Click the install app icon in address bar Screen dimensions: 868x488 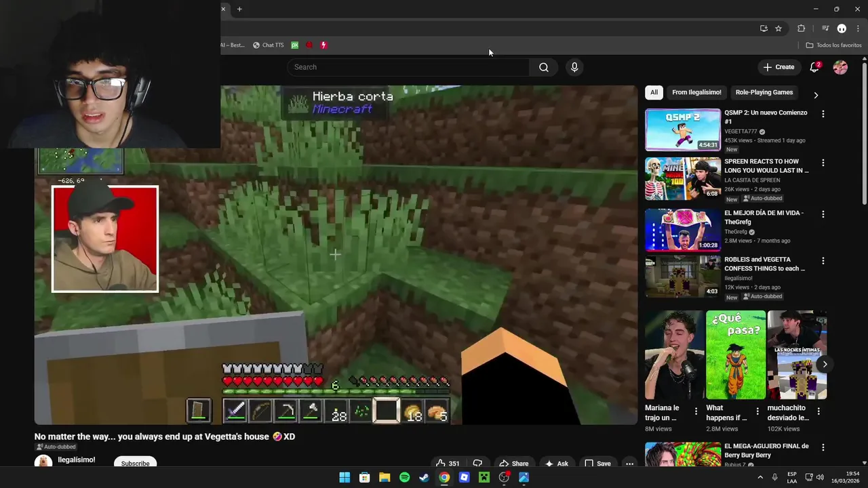coord(764,28)
